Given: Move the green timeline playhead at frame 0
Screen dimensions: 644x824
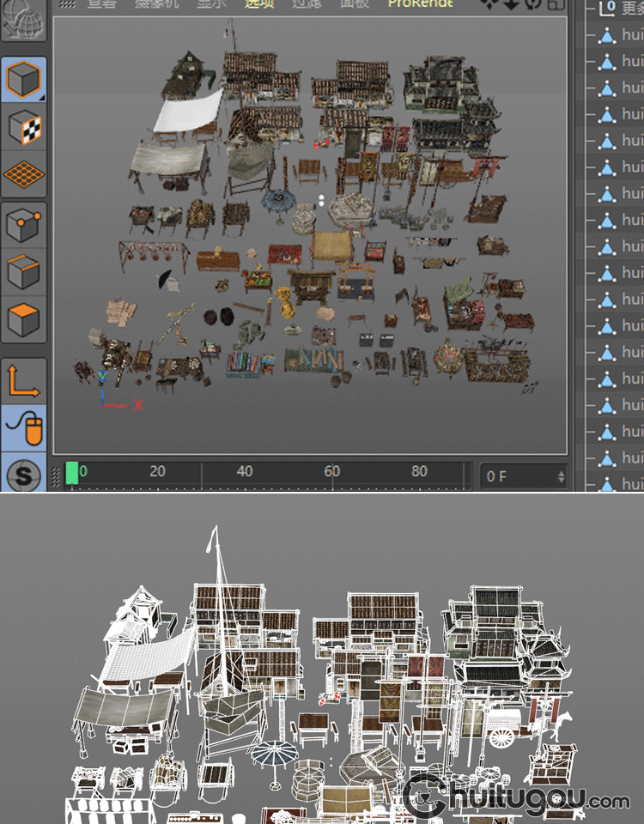Looking at the screenshot, I should pyautogui.click(x=72, y=473).
